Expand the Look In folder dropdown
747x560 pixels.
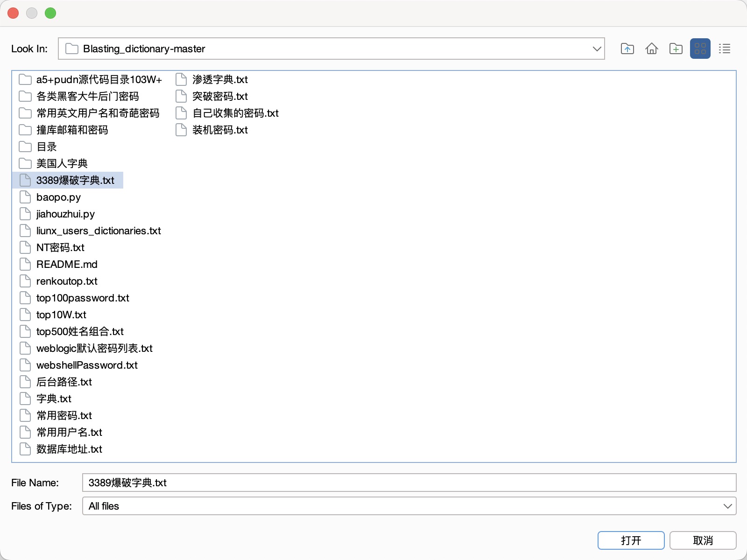click(596, 49)
